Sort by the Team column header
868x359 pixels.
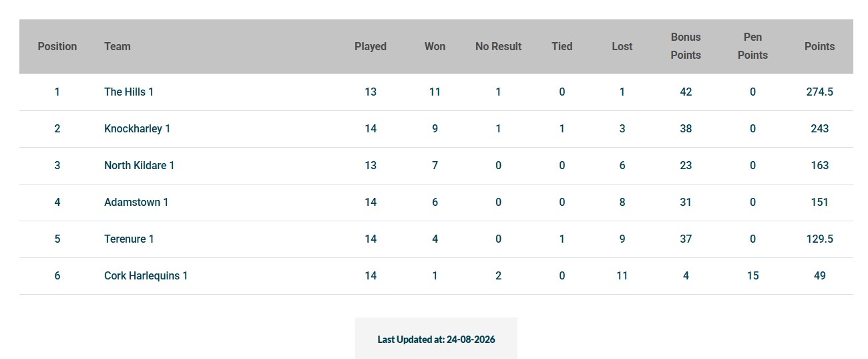coord(118,47)
